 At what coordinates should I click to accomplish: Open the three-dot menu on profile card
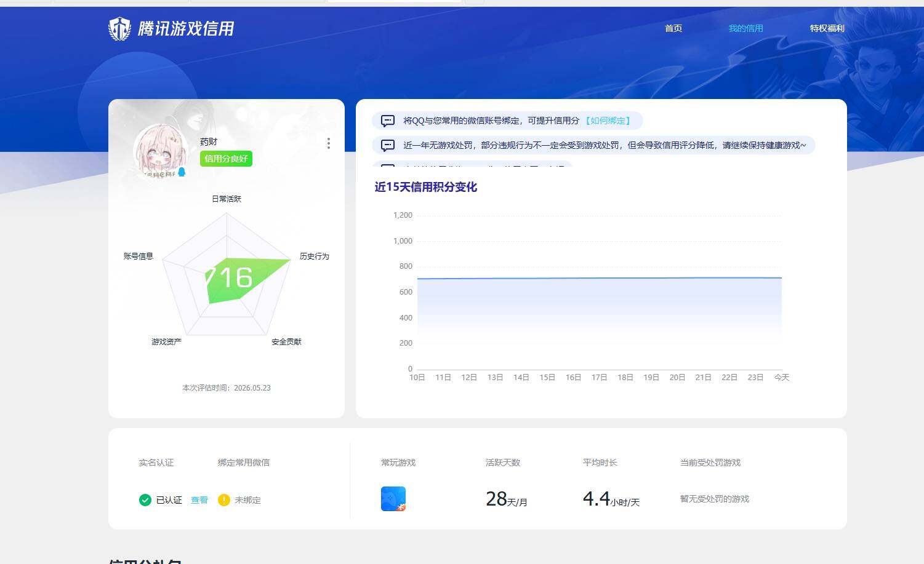329,143
